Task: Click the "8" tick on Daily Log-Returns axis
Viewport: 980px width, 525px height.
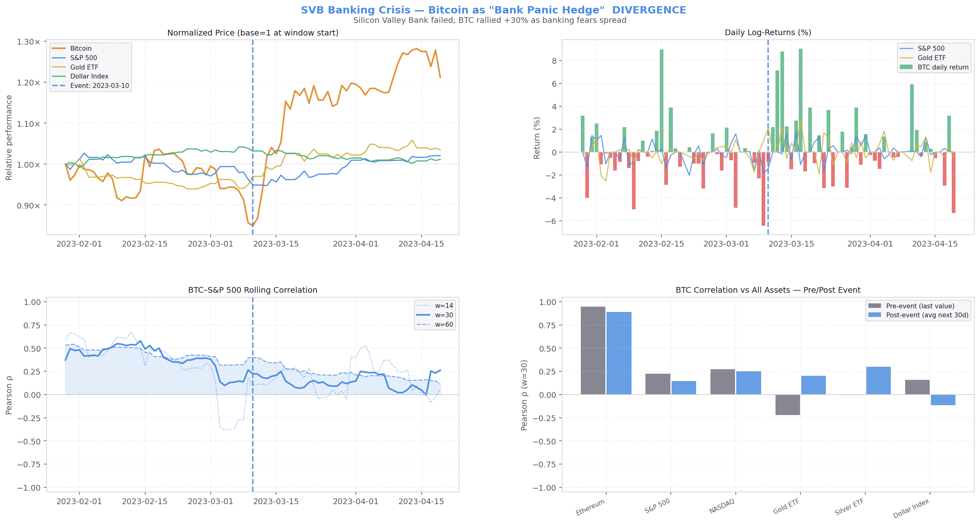Action: (553, 61)
